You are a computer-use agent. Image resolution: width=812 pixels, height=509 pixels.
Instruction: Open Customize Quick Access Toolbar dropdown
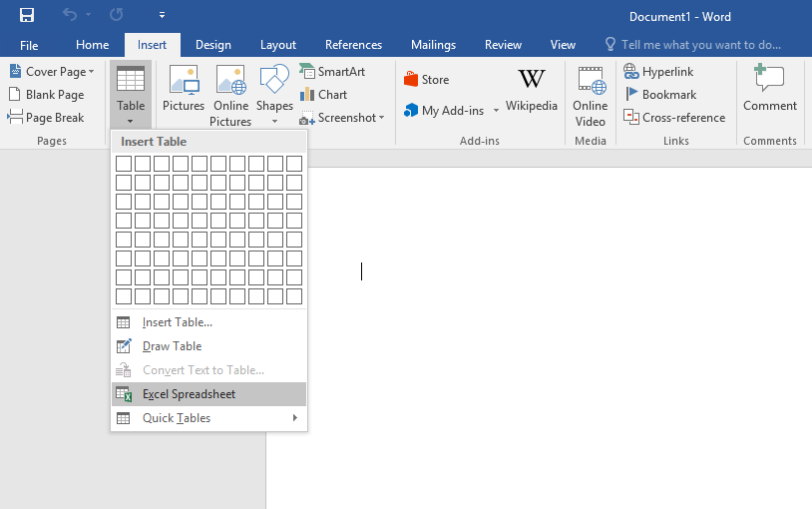coord(162,15)
